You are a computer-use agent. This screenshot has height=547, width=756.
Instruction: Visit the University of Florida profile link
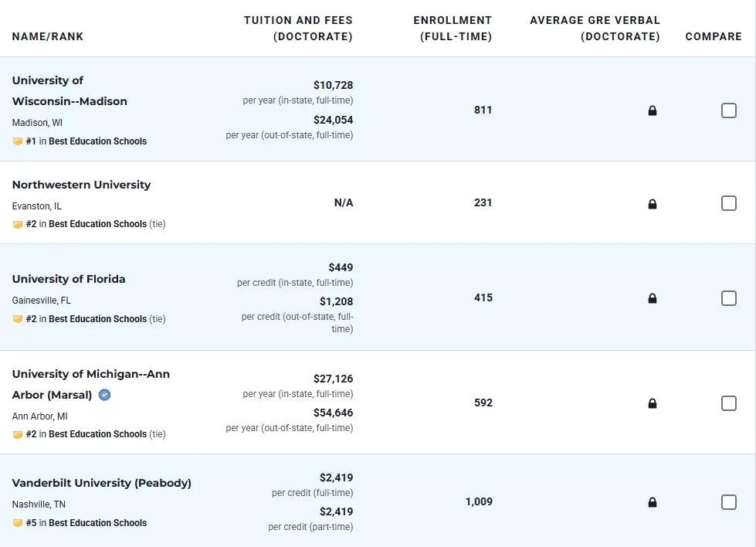click(69, 279)
